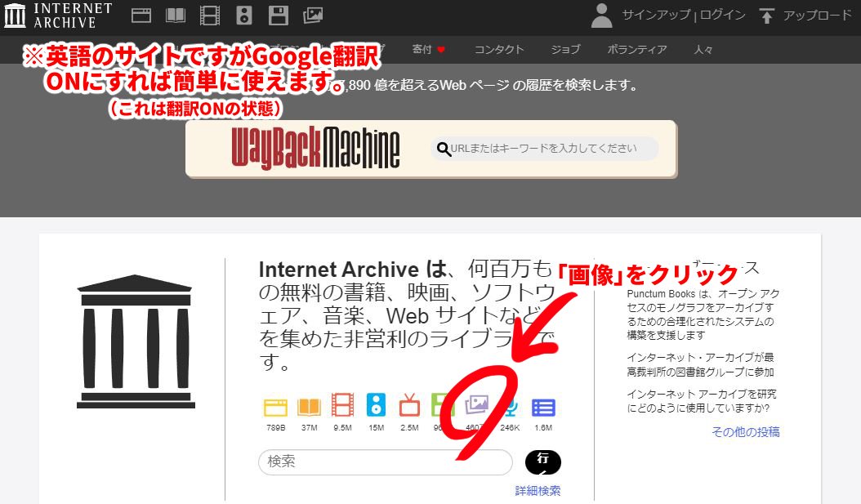This screenshot has width=861, height=504.
Task: Open the Images icon in top bar
Action: pyautogui.click(x=312, y=16)
